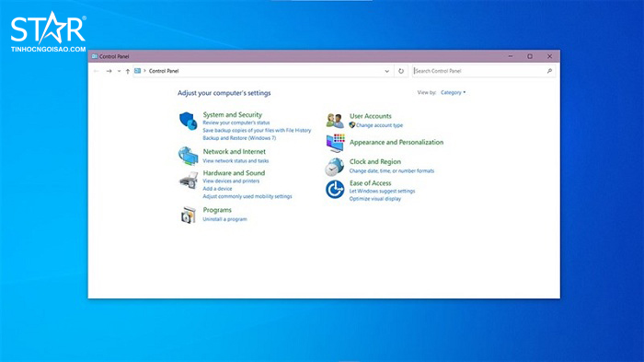This screenshot has height=362, width=644.
Task: Open Save backup copies with File History
Action: pos(257,131)
